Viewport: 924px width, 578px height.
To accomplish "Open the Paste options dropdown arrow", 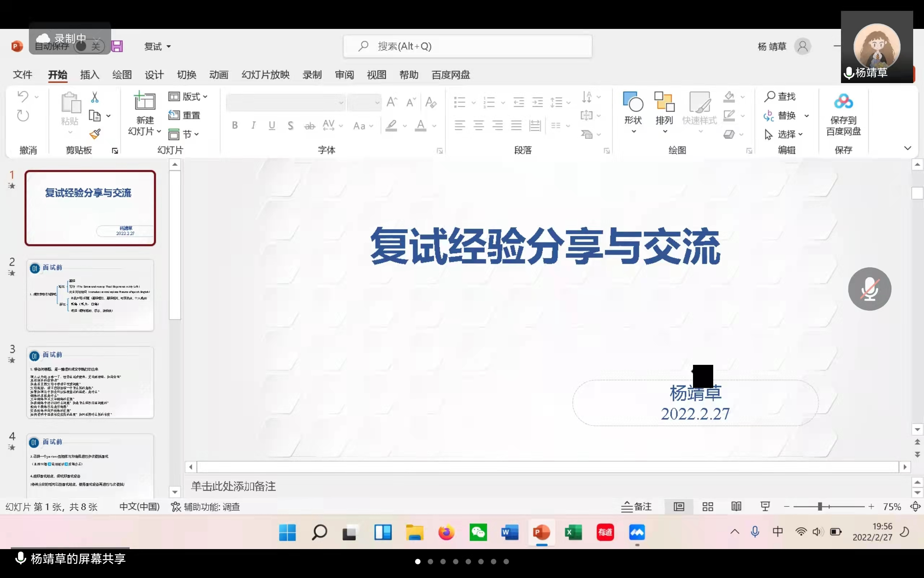I will [x=70, y=132].
